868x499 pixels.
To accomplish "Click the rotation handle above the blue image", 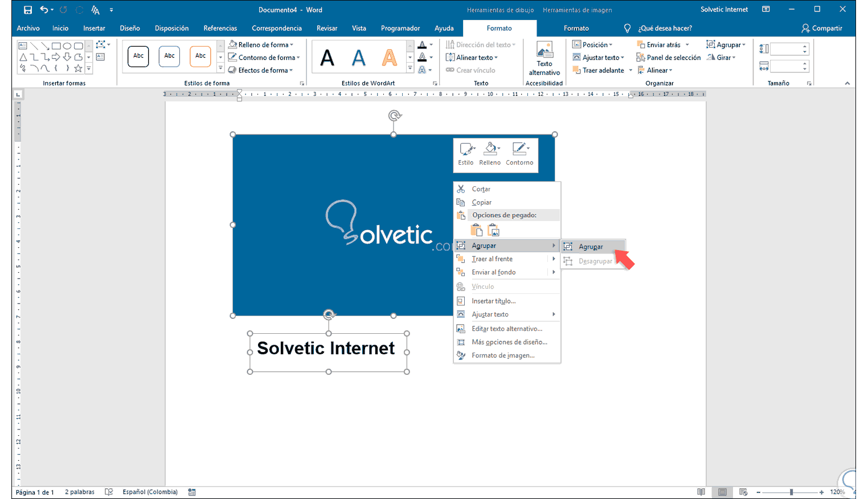I will coord(394,116).
